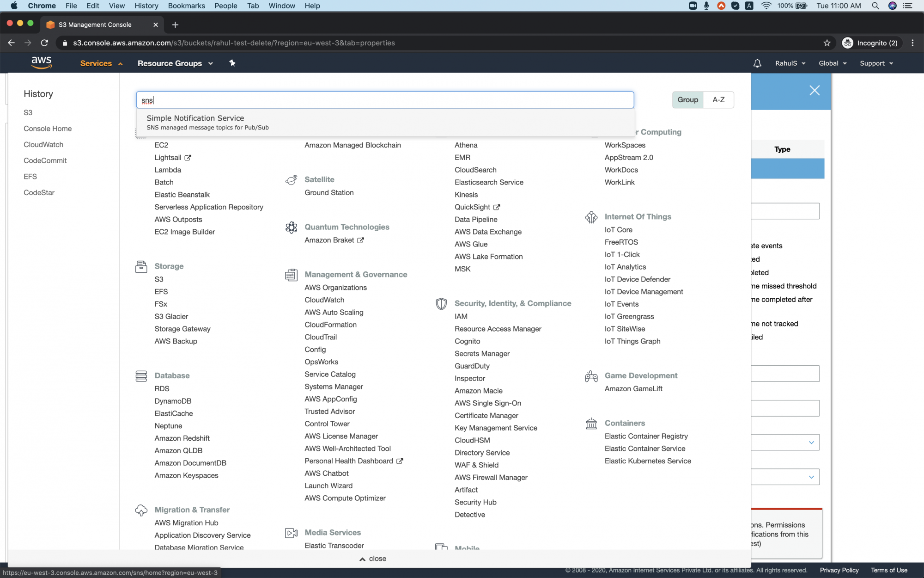The width and height of the screenshot is (924, 578).
Task: Select the Game Development controller icon
Action: (591, 376)
